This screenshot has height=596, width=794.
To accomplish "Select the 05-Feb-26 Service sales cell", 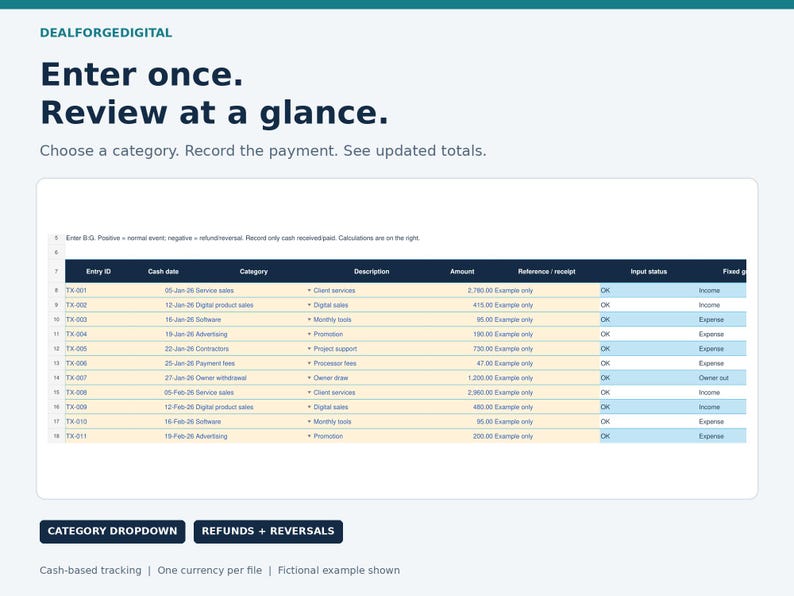I will point(199,392).
